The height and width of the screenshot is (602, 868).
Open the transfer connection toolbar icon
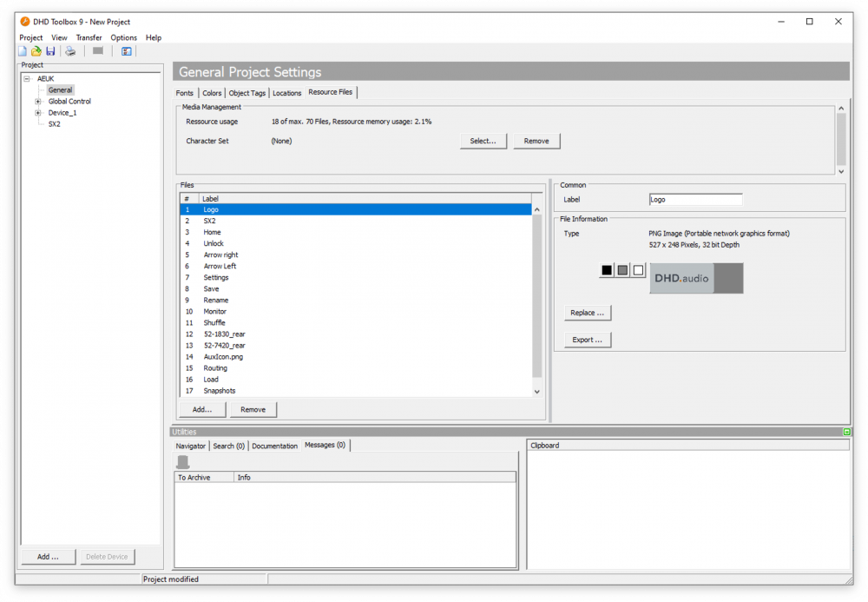coord(126,50)
